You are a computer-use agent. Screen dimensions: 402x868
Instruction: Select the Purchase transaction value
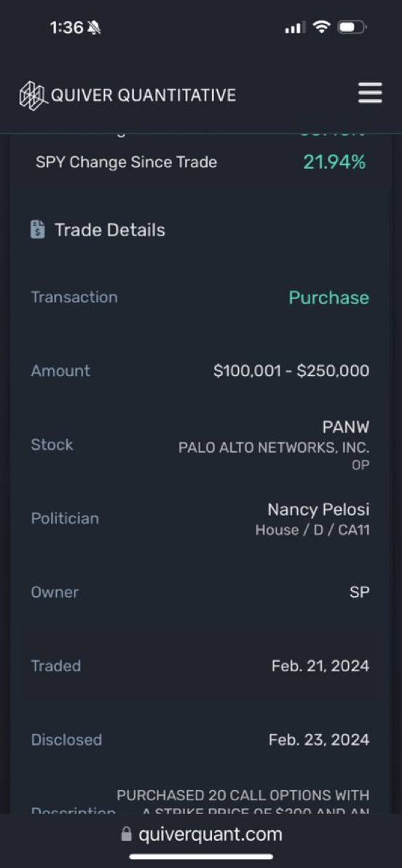(329, 297)
